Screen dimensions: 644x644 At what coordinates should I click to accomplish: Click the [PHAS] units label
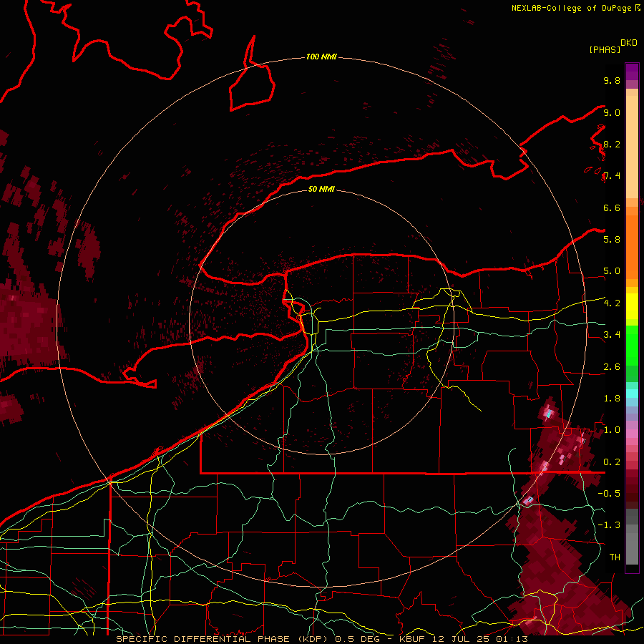[605, 49]
